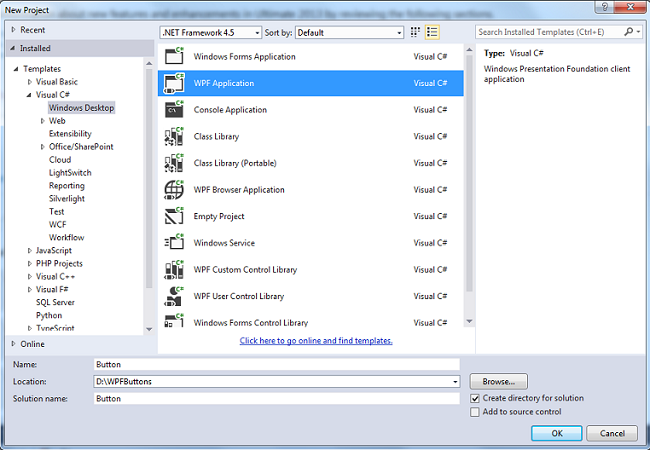
Task: Click the Name input field
Action: pyautogui.click(x=276, y=365)
